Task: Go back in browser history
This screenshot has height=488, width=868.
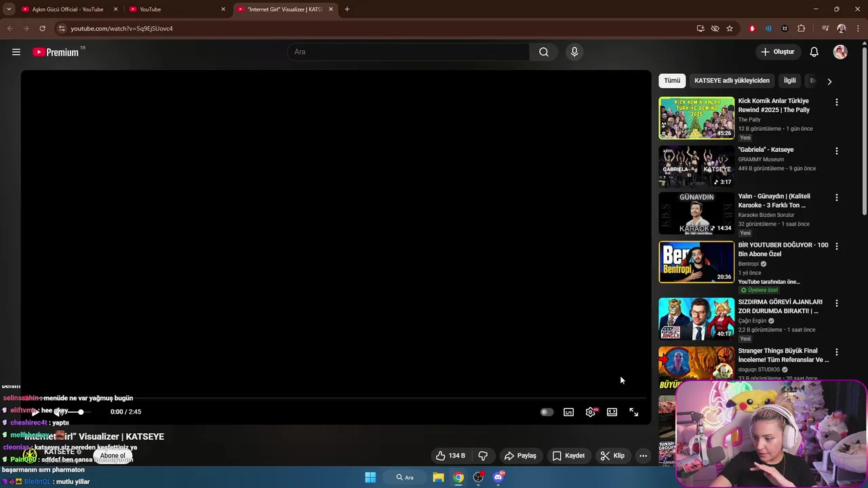Action: [9, 28]
